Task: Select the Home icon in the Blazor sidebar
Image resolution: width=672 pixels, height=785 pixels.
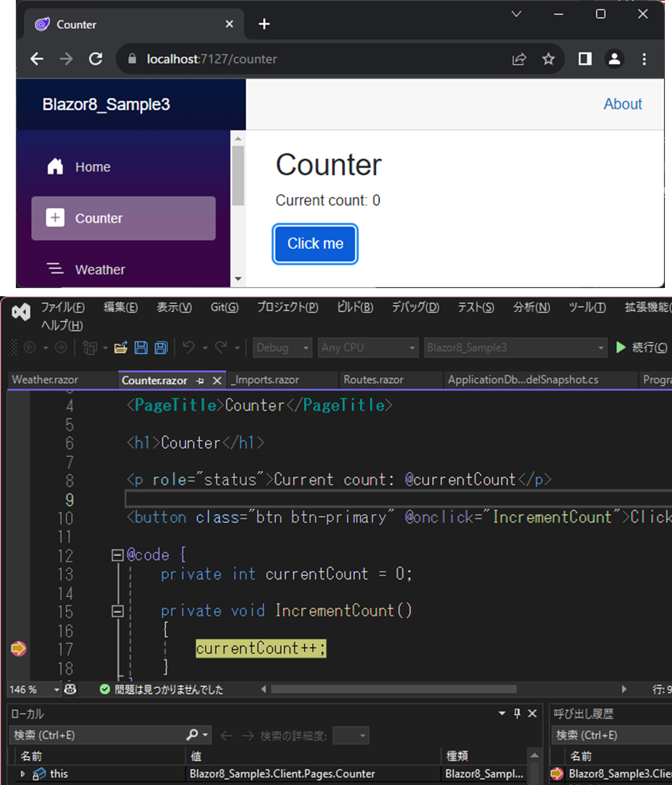Action: 55,167
